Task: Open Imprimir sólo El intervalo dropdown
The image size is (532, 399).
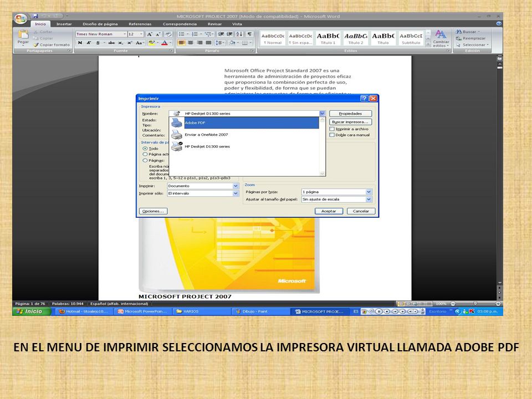Action: click(236, 193)
